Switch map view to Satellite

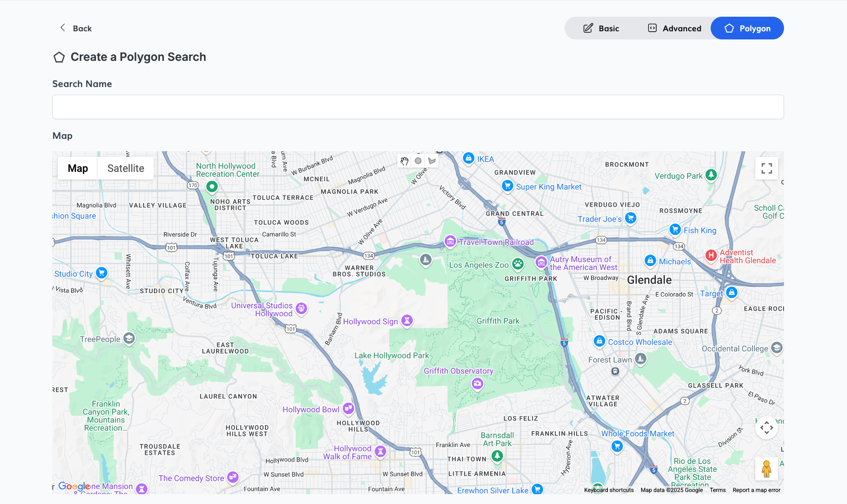point(126,168)
